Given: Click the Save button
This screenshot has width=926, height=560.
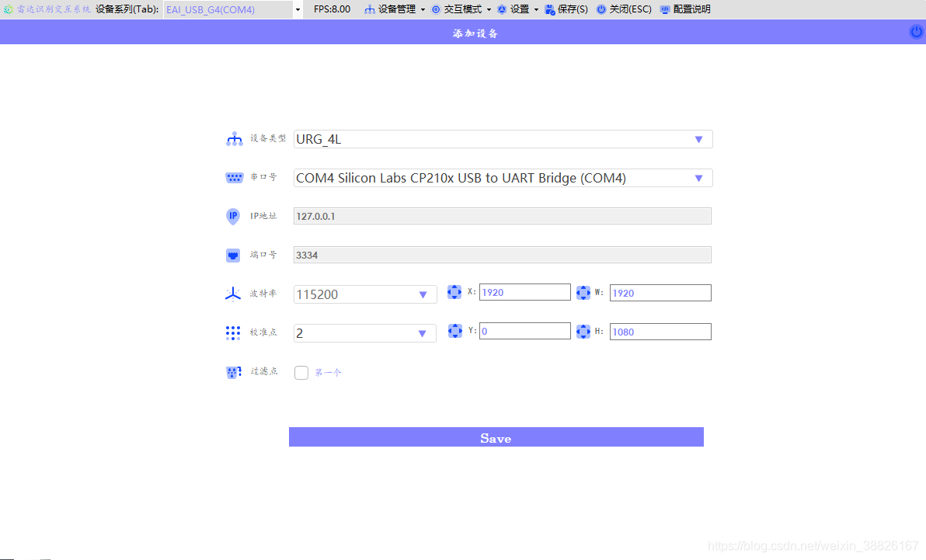Looking at the screenshot, I should pos(496,437).
